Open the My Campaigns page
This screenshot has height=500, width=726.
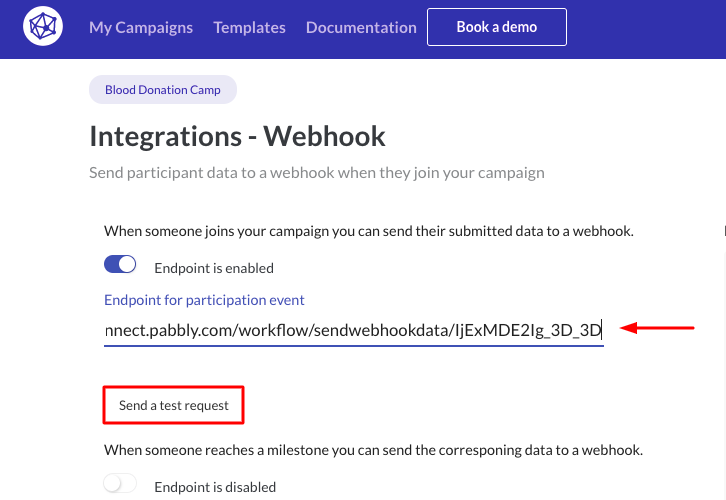pos(141,27)
